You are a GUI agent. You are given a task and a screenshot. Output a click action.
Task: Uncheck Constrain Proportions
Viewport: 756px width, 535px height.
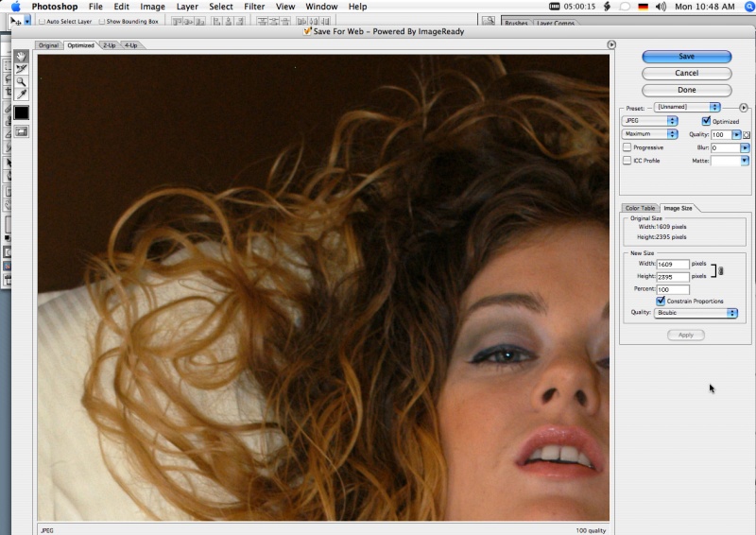point(660,301)
